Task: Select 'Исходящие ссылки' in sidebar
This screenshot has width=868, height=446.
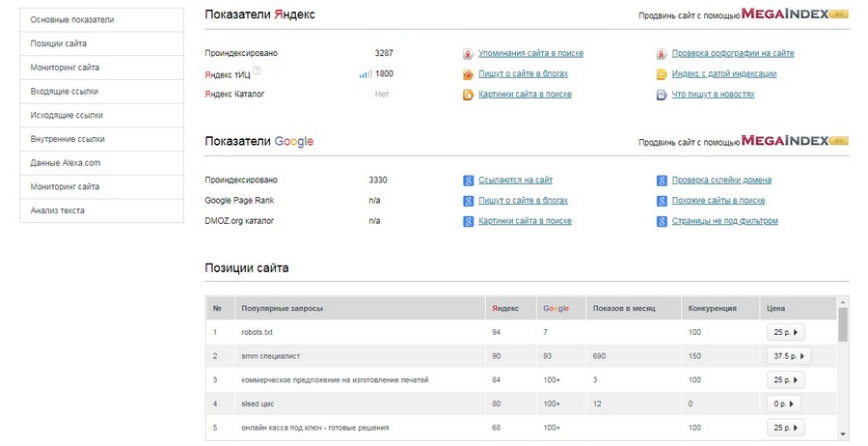Action: [x=102, y=115]
